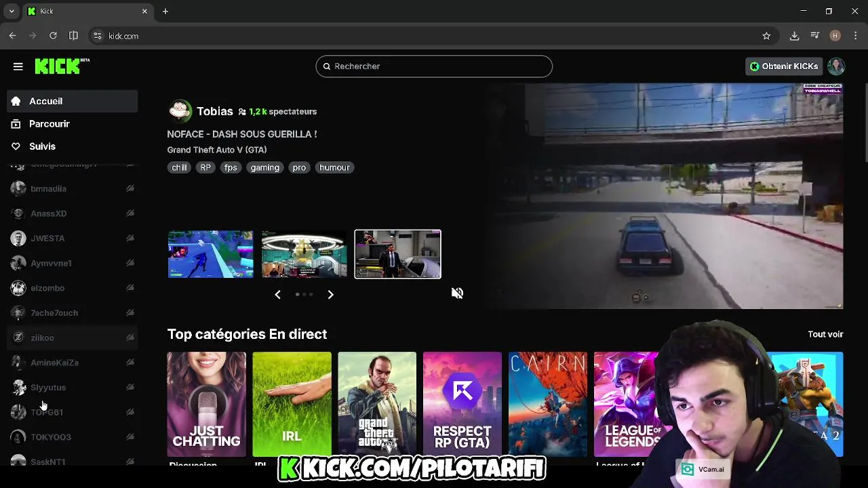This screenshot has height=488, width=868.
Task: Unmute the featured stream audio
Action: [x=458, y=293]
